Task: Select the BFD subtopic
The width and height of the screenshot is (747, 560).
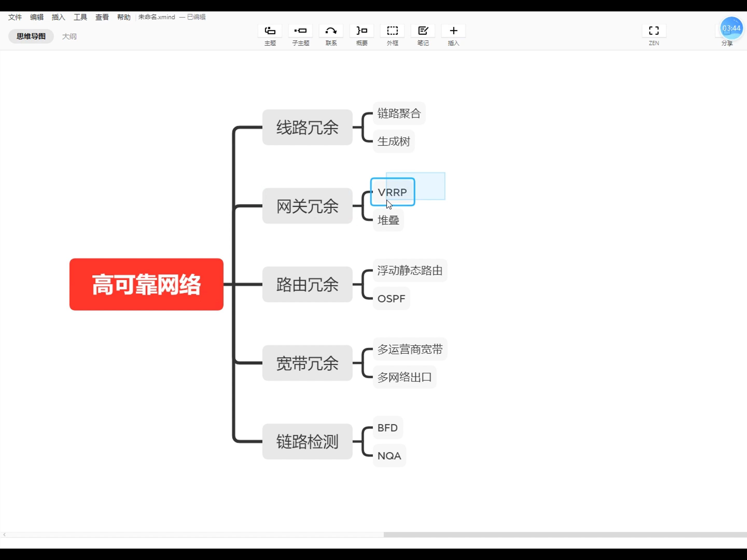Action: pos(388,428)
